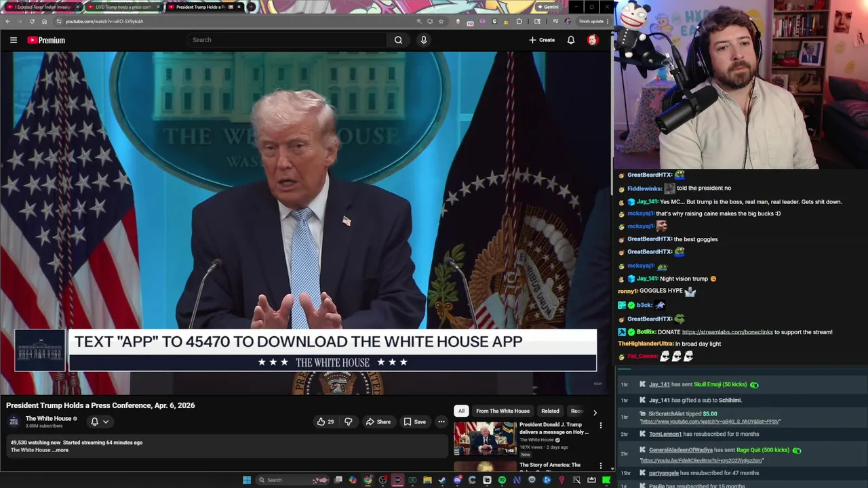This screenshot has height=488, width=868.
Task: Click the browser home icon
Action: pyautogui.click(x=44, y=21)
